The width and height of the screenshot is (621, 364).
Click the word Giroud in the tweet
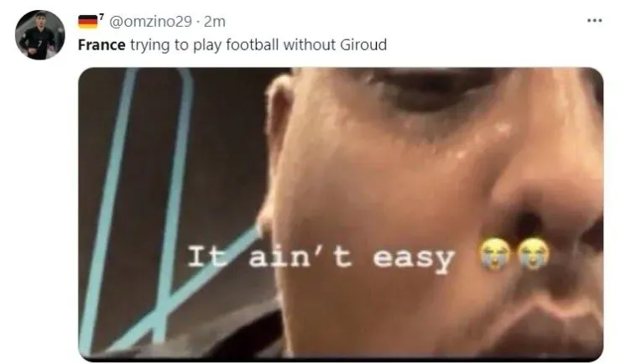[363, 44]
